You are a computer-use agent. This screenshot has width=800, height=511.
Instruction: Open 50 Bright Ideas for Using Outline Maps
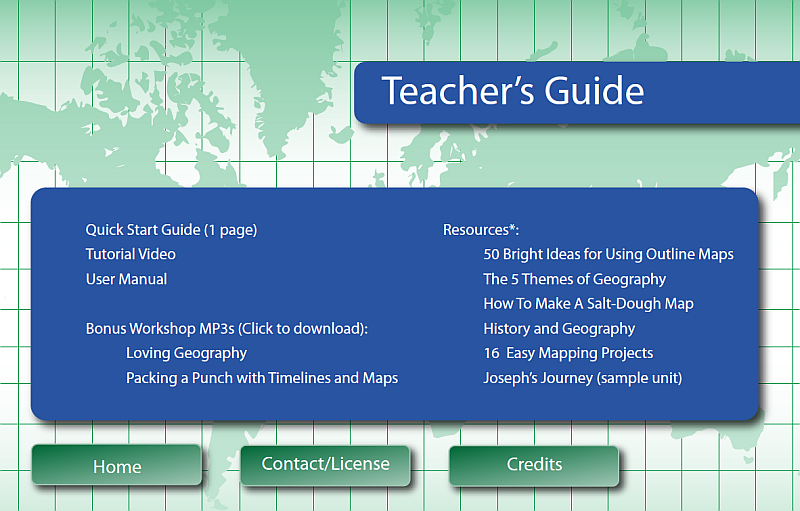coord(608,254)
